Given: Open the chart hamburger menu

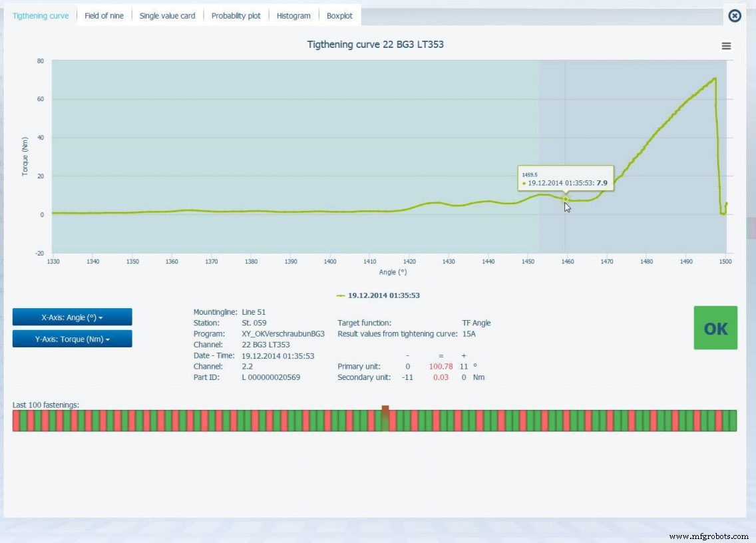Looking at the screenshot, I should (726, 46).
